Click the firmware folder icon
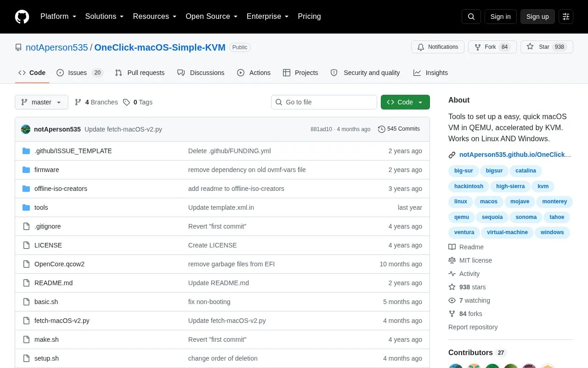Image resolution: width=588 pixels, height=368 pixels. (x=26, y=170)
